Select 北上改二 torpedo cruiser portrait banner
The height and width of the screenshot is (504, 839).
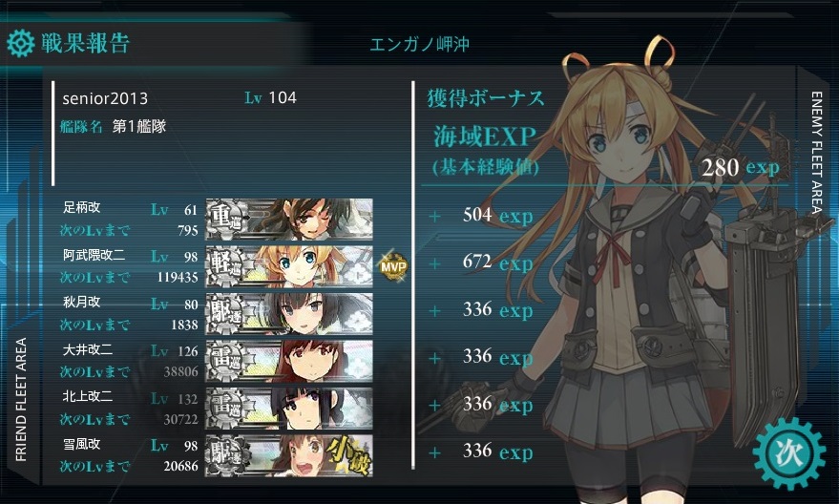click(x=289, y=409)
